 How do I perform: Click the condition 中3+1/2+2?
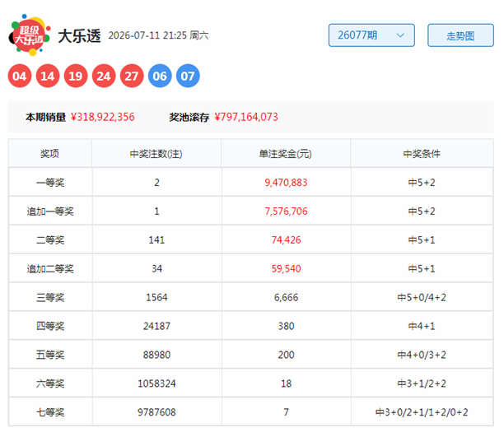pos(422,383)
